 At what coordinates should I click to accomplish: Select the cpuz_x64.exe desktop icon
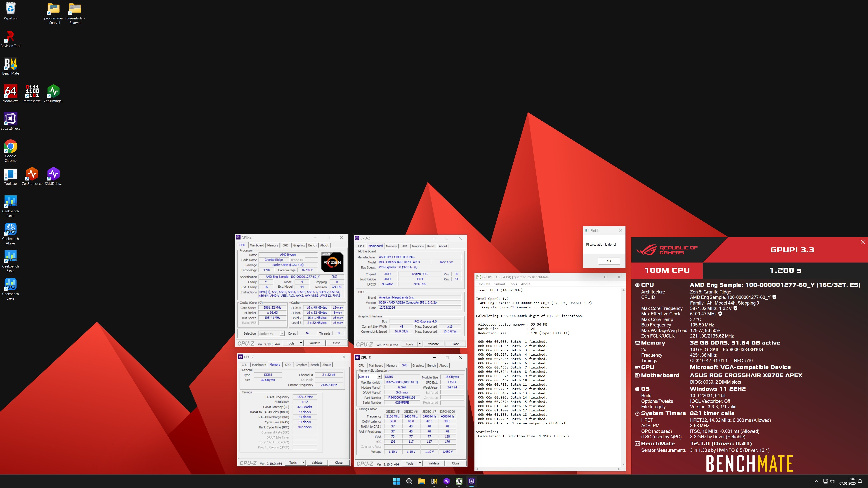10,121
